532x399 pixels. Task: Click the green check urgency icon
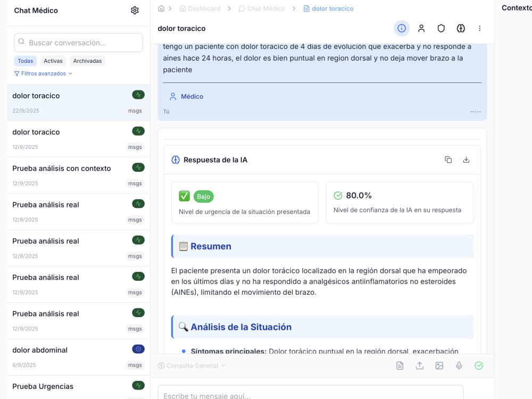tap(184, 196)
